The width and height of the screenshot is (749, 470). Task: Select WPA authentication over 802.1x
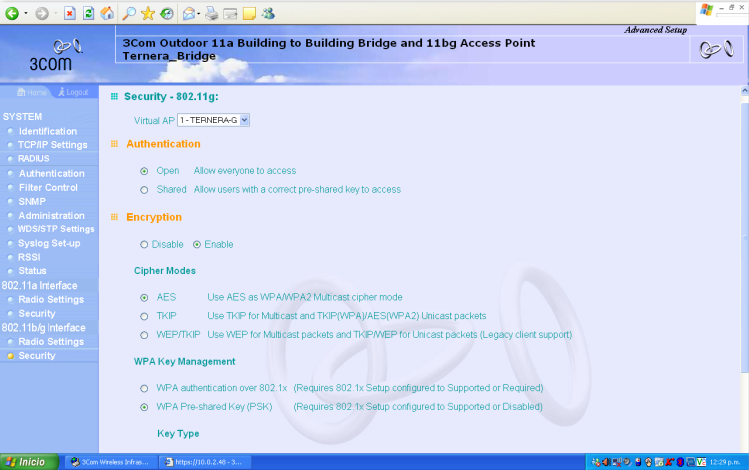pos(145,387)
